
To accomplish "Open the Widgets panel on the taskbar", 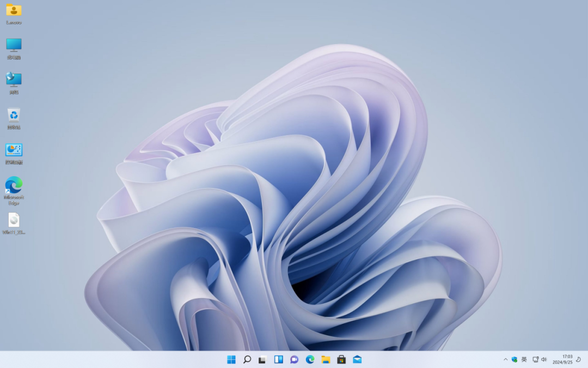I will click(x=279, y=360).
